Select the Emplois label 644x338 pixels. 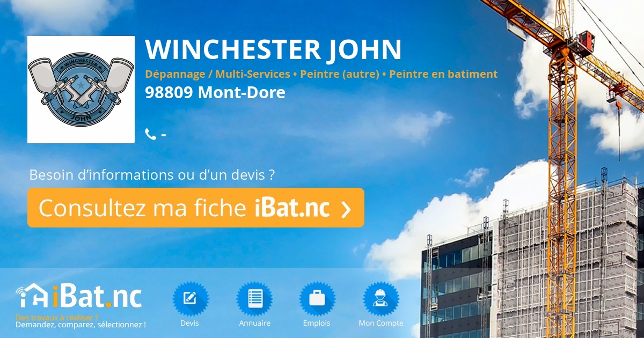pos(317,323)
